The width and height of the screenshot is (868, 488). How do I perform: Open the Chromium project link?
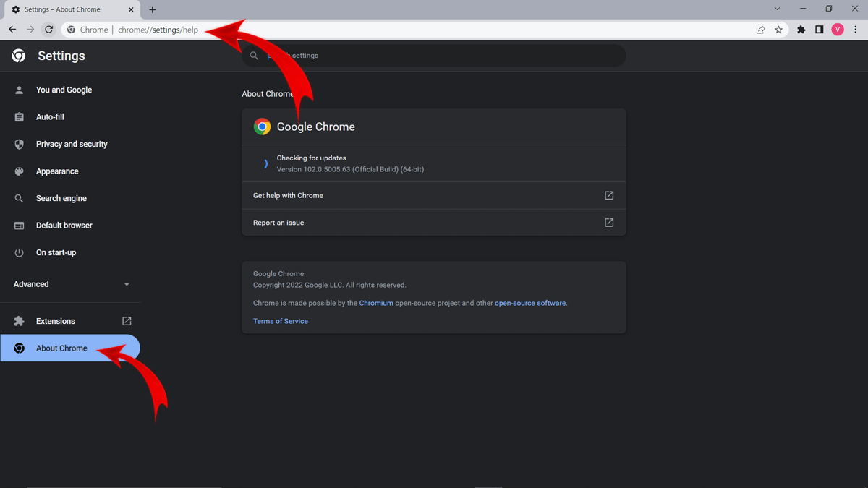[376, 303]
